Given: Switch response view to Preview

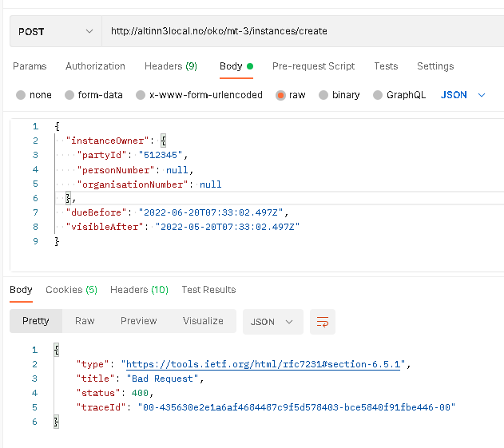Looking at the screenshot, I should click(138, 321).
